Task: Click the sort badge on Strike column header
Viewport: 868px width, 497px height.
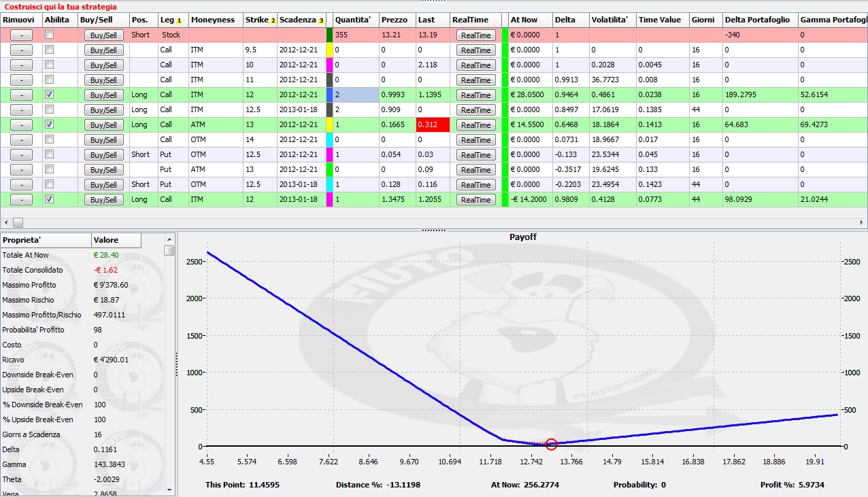Action: tap(273, 20)
